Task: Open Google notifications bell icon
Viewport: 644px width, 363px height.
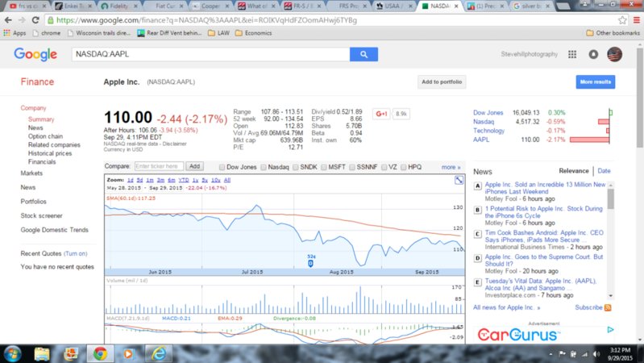Action: coord(593,54)
